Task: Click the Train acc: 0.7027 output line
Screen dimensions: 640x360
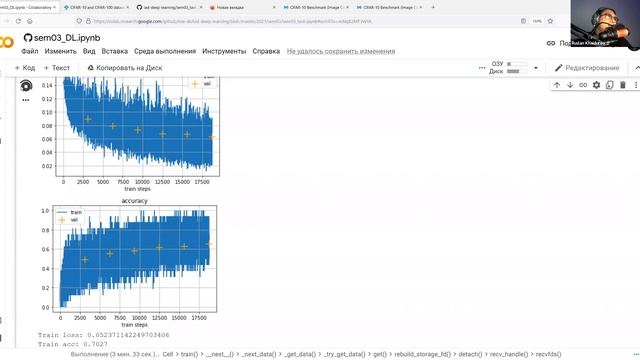Action: click(73, 344)
